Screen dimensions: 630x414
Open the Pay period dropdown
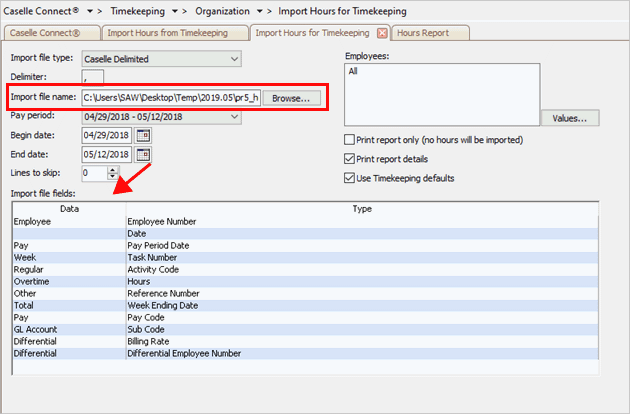click(x=233, y=117)
